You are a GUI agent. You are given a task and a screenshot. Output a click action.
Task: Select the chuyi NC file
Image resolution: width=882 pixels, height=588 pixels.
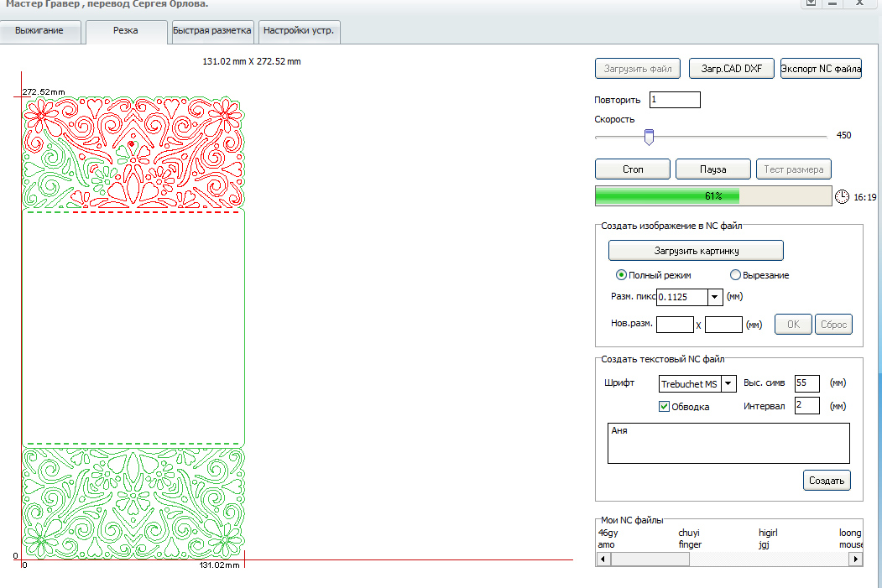click(689, 533)
